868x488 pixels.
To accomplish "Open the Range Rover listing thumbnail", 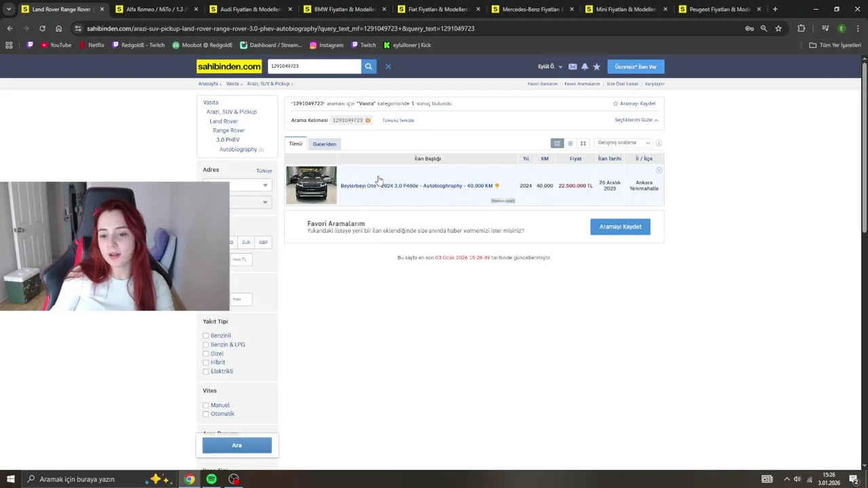I will (311, 185).
